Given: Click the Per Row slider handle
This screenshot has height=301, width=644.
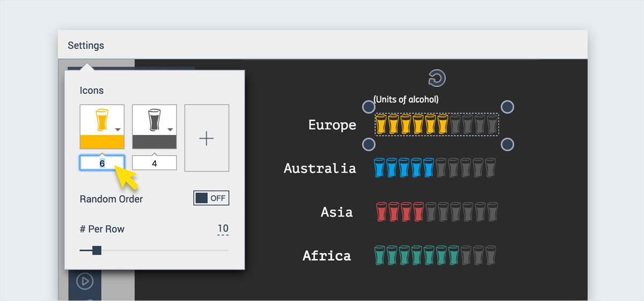Looking at the screenshot, I should [x=97, y=250].
